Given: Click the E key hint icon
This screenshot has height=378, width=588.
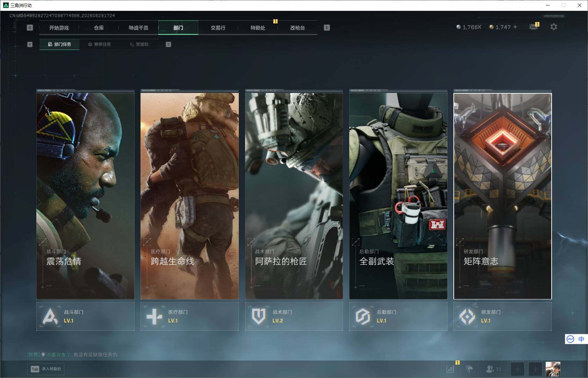Looking at the screenshot, I should 327,28.
